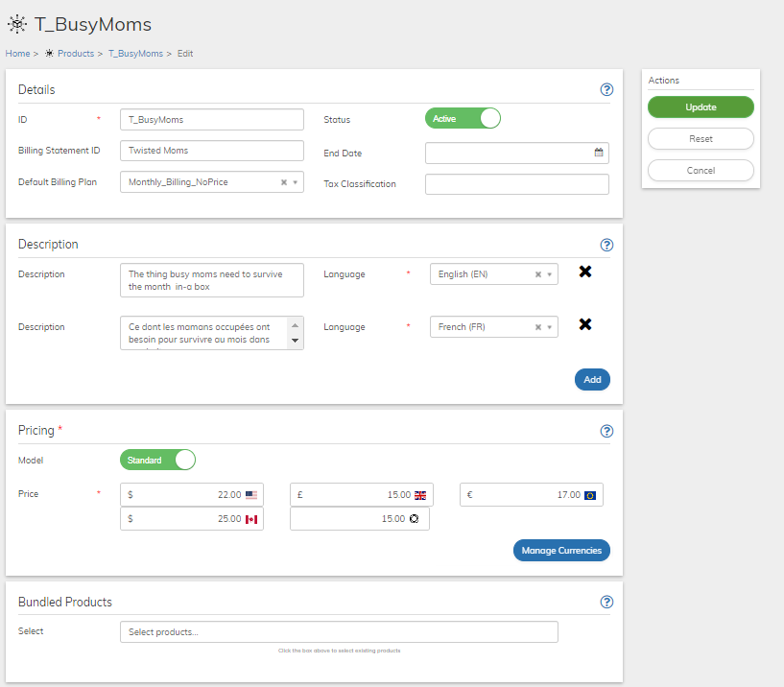The image size is (784, 687).
Task: Open help for the Details section
Action: [x=606, y=89]
